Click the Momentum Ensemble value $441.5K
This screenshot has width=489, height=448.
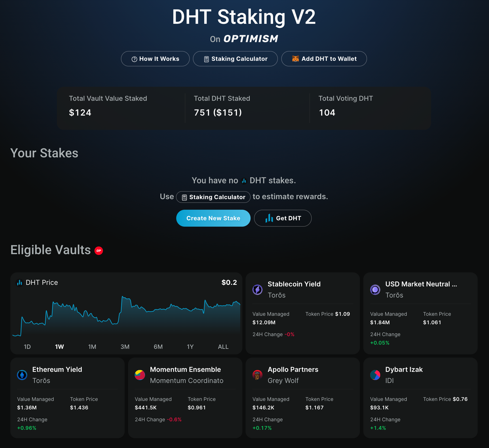point(146,408)
